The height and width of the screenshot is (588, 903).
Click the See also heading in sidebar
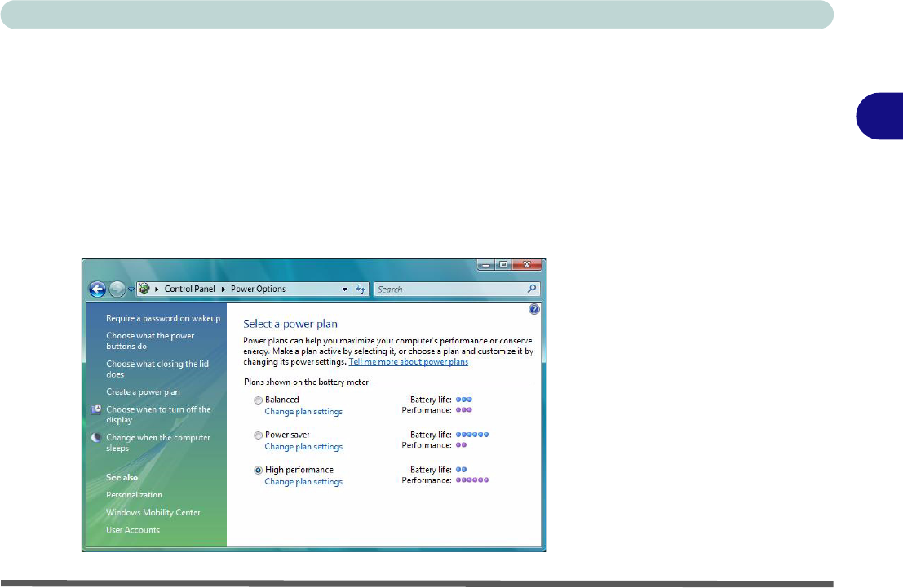coord(122,477)
